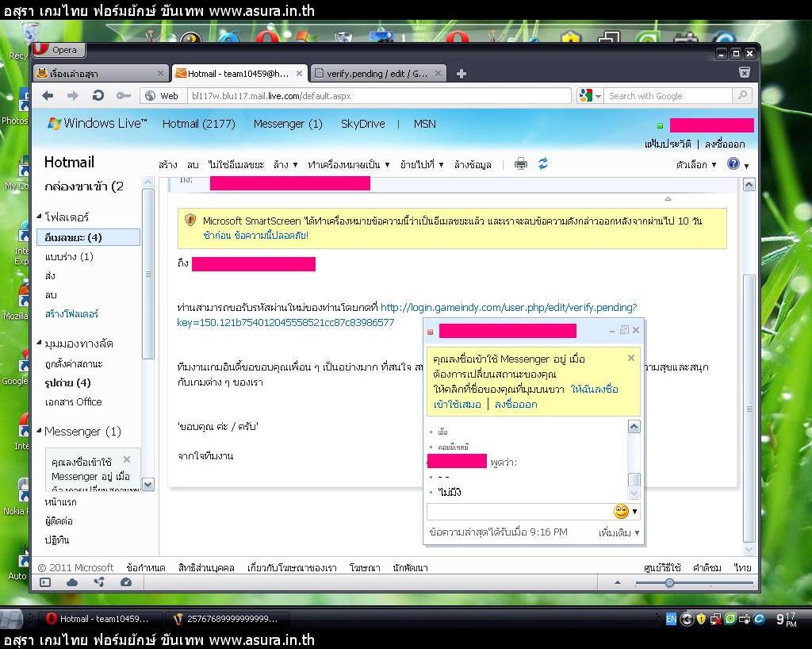Collapse the Messenger (1) sidebar section
Image resolution: width=812 pixels, height=649 pixels.
point(40,430)
